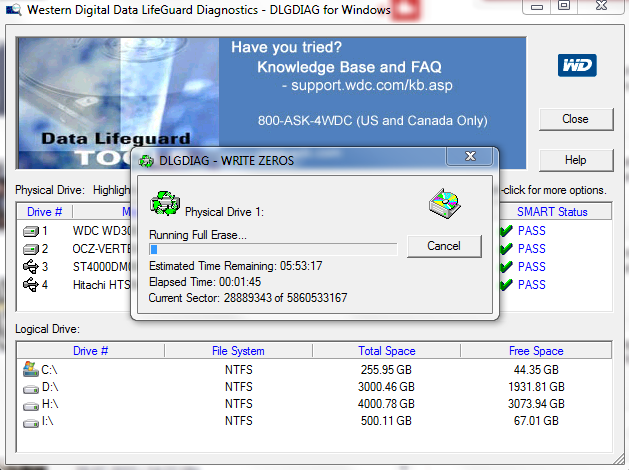Sort logical drives by Free Space header

tap(536, 351)
